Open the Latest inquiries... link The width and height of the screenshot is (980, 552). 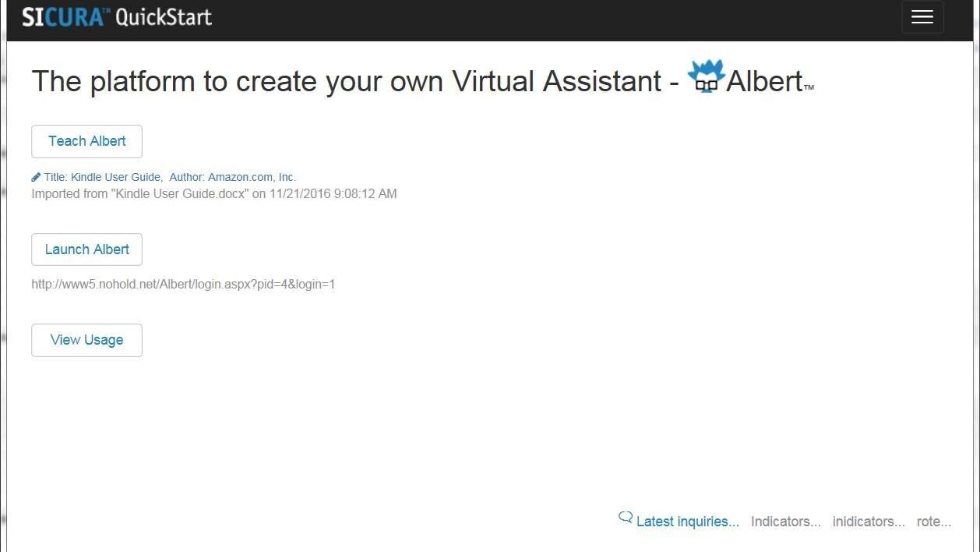pos(687,522)
